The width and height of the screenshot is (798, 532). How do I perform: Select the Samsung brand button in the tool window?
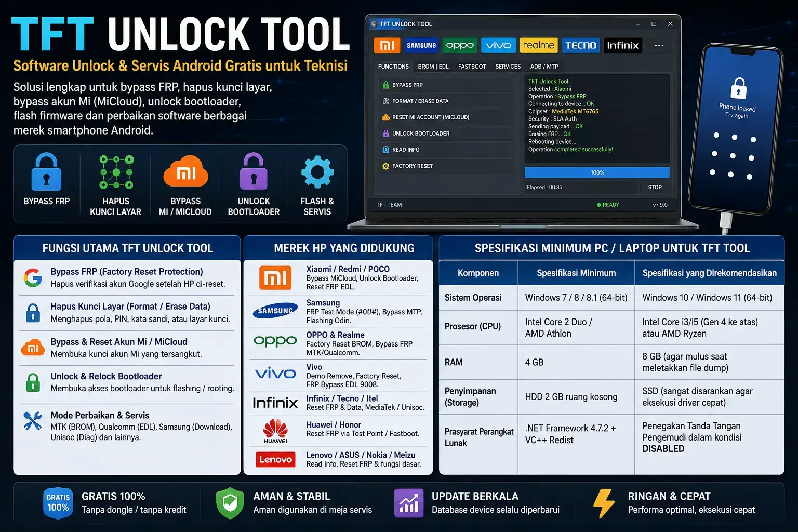click(x=421, y=46)
